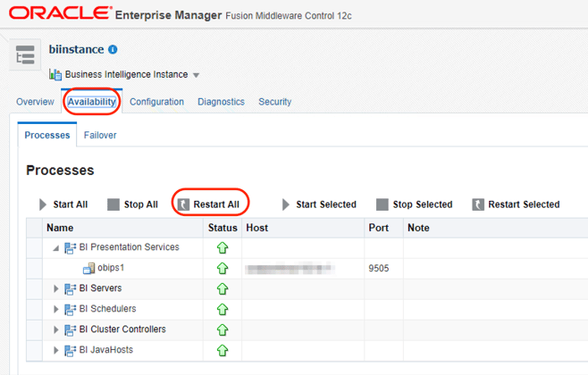Click the Start All button label
The image size is (588, 375).
point(71,204)
